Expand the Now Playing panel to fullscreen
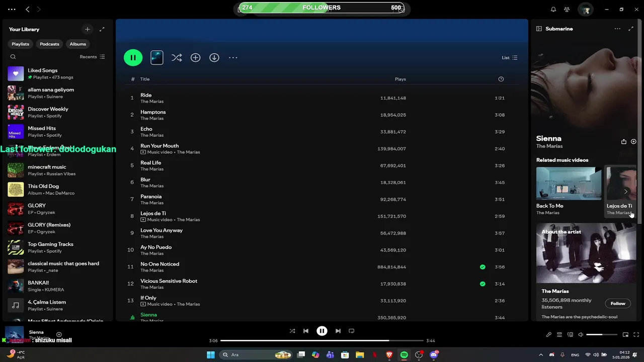The width and height of the screenshot is (644, 362). point(631,29)
